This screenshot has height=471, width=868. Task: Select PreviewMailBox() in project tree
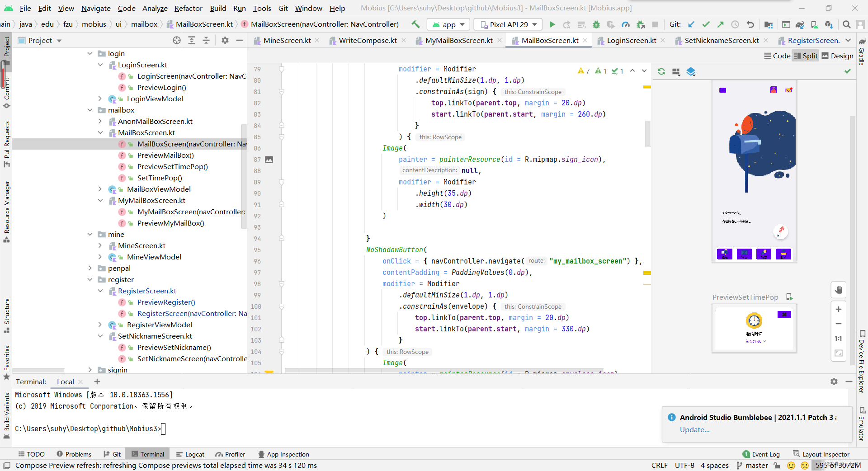click(x=165, y=155)
